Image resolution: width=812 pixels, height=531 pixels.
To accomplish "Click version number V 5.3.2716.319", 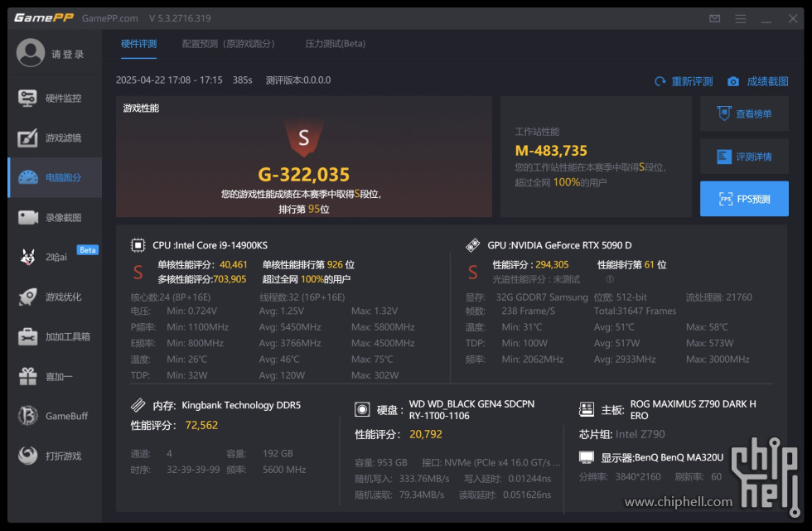I will [x=180, y=18].
